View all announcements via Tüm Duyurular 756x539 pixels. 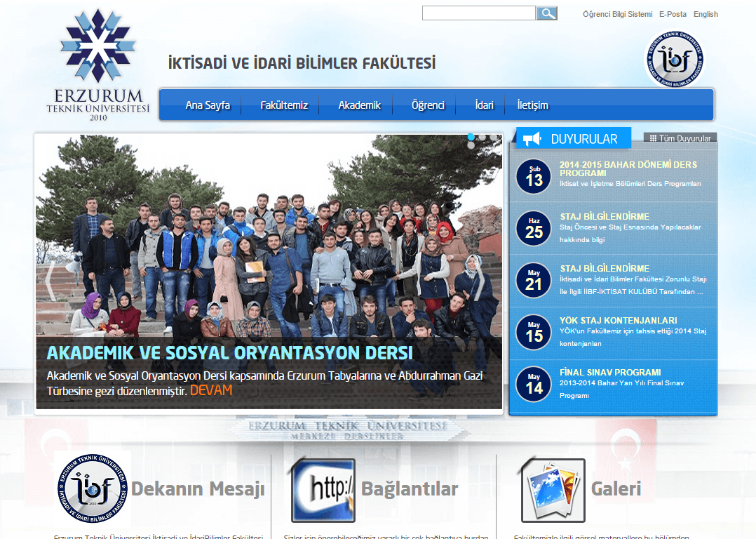click(685, 138)
